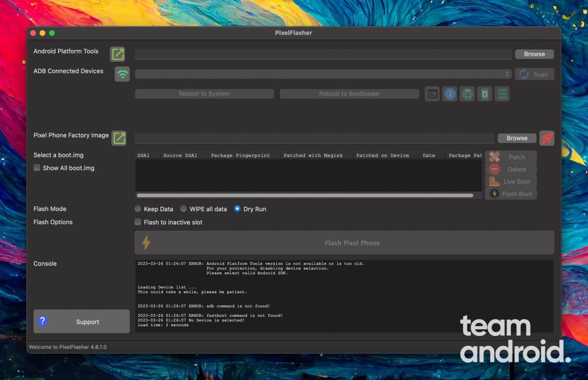Open the Magisk manager icon
588x380 pixels.
(467, 94)
